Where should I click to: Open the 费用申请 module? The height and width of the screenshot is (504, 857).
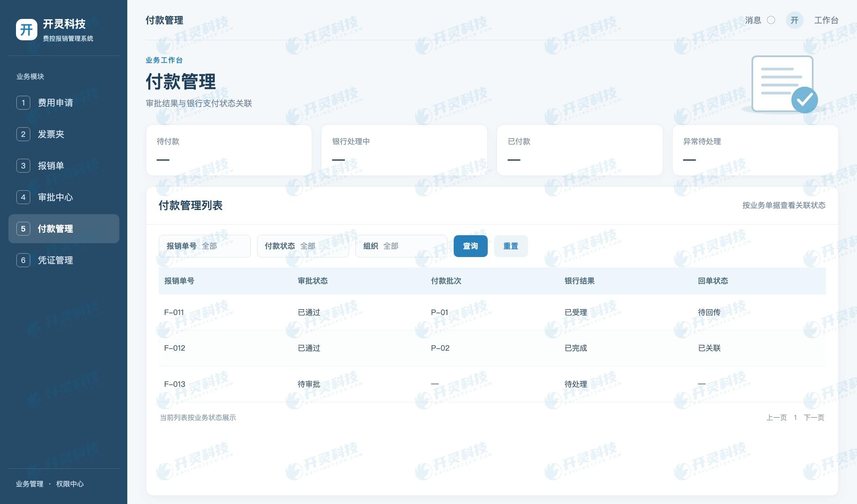pos(64,102)
